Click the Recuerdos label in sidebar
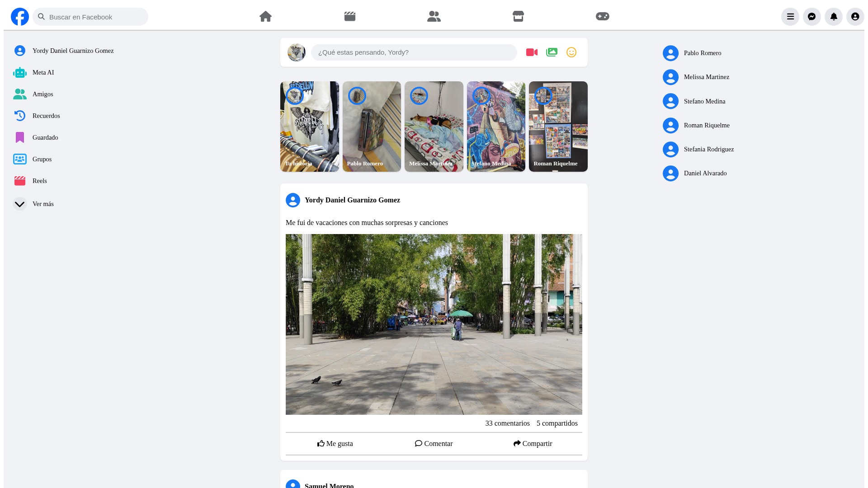Screen dimensions: 868x488 (46, 116)
